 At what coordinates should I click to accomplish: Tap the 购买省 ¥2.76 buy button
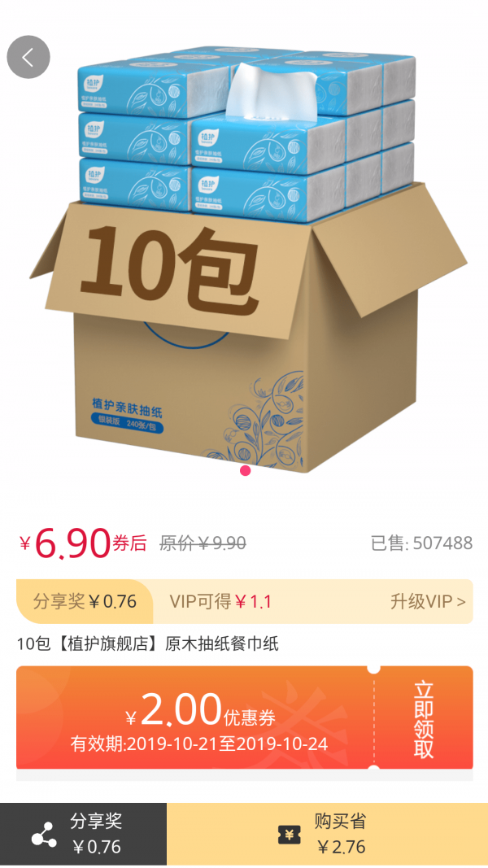pyautogui.click(x=327, y=834)
